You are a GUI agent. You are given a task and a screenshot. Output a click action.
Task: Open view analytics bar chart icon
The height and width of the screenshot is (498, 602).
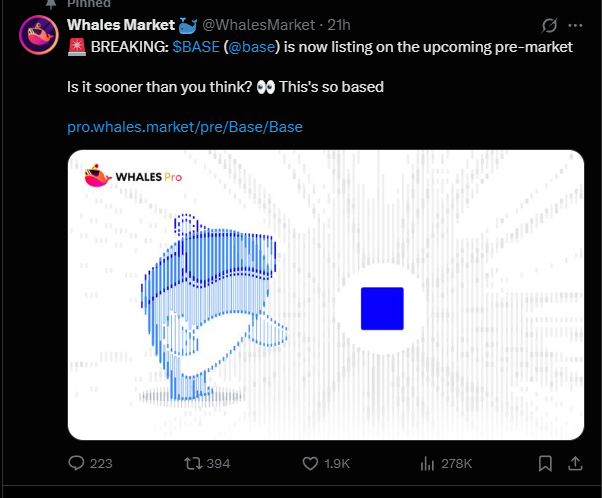click(428, 463)
